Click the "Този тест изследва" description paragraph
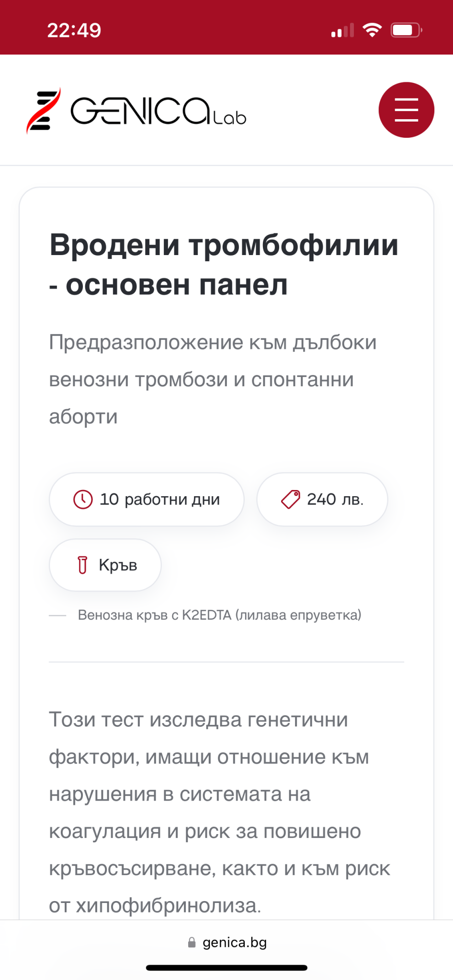 tap(219, 812)
